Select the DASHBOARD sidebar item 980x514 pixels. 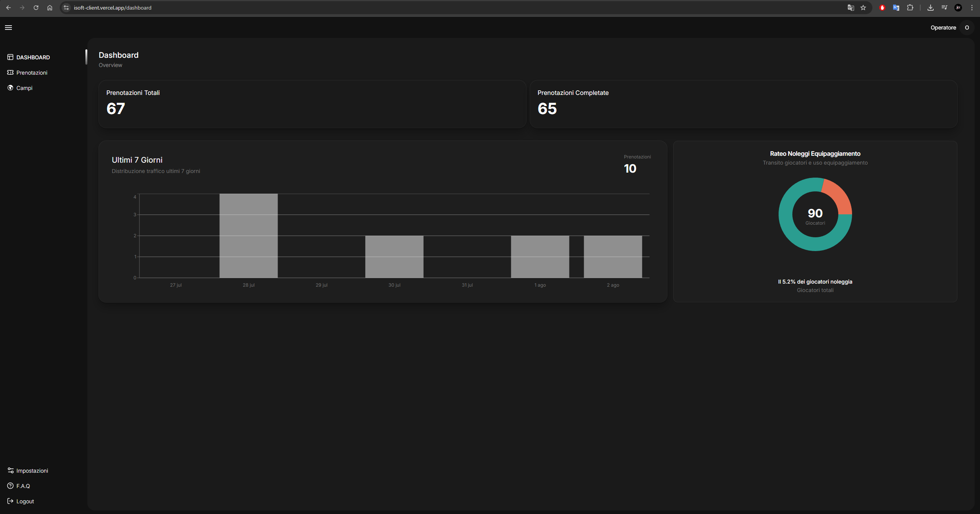pyautogui.click(x=33, y=57)
